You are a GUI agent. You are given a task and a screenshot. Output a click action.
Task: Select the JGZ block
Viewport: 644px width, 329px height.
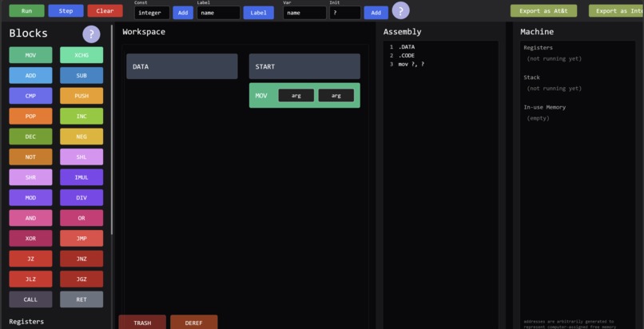tap(81, 279)
